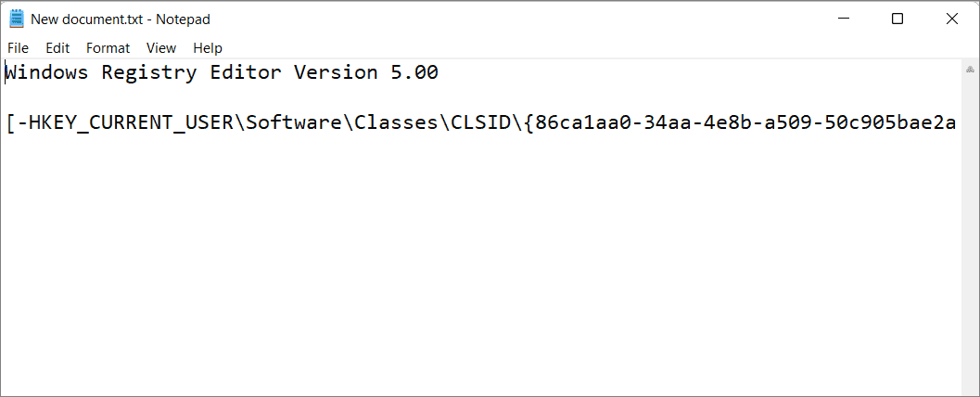Minimize the Notepad window
Screen dimensions: 980x397
843,19
